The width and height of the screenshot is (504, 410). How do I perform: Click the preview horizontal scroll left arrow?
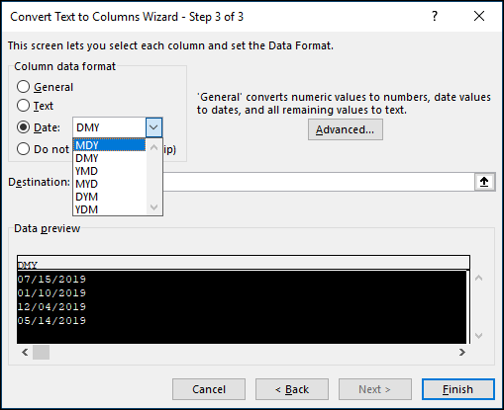point(25,352)
